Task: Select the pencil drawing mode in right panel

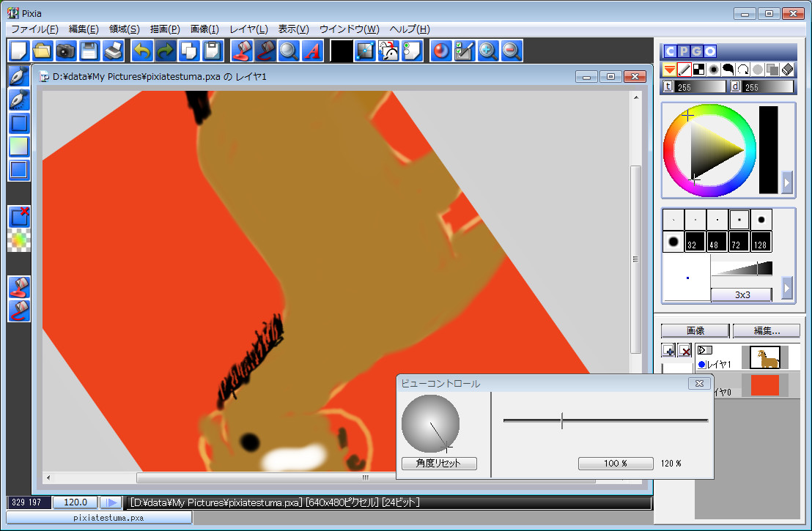Action: pyautogui.click(x=683, y=70)
